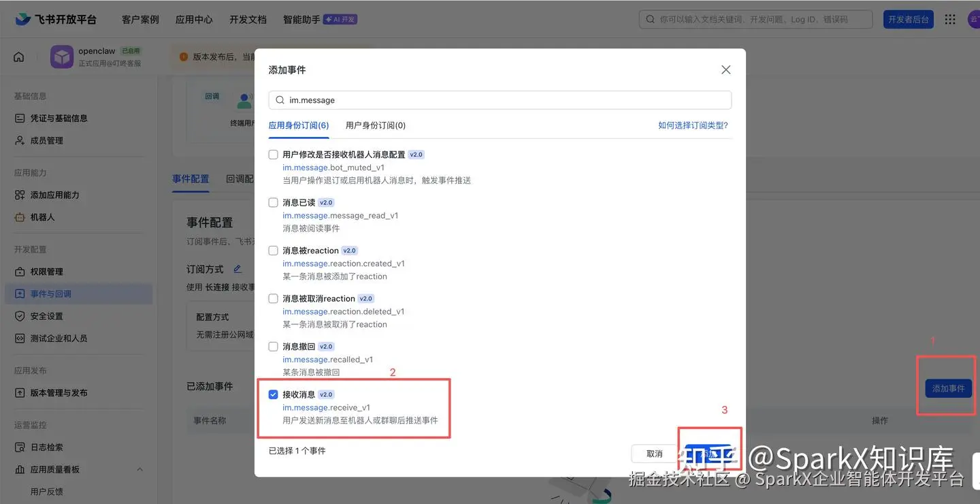
Task: Check 用户修改是否接收机器人消息配置 event
Action: pos(274,155)
